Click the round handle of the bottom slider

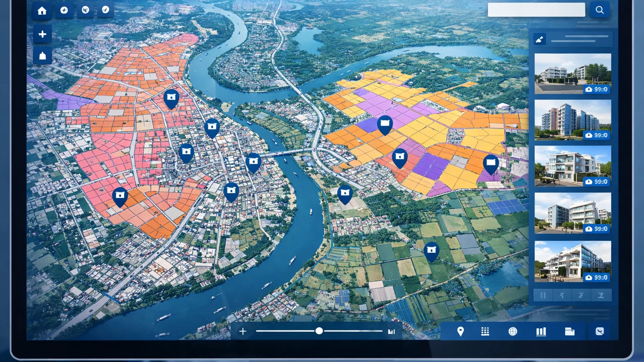click(x=319, y=331)
